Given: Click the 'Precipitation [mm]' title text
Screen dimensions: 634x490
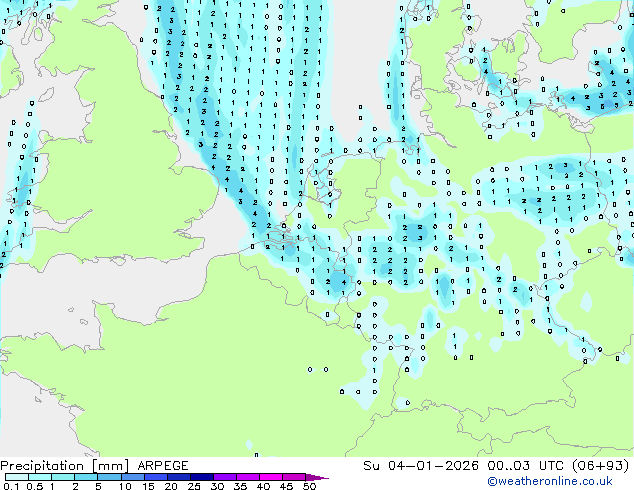Looking at the screenshot, I should [65, 466].
